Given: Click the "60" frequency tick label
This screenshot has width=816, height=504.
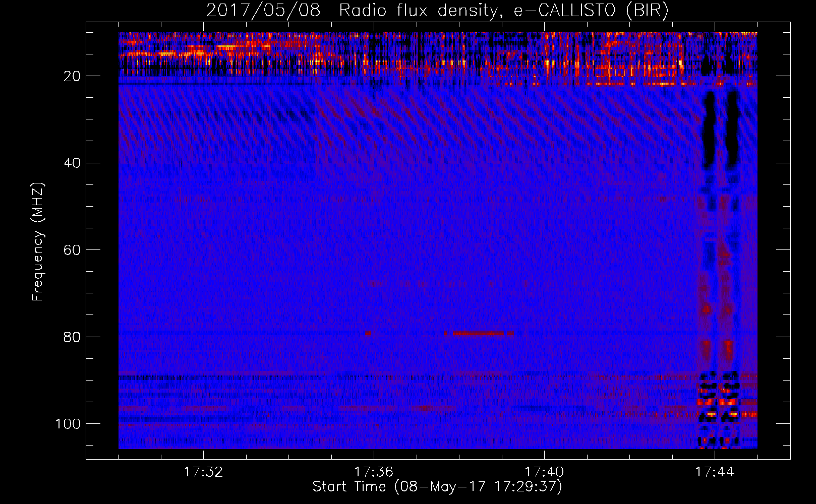Looking at the screenshot, I should [x=72, y=250].
